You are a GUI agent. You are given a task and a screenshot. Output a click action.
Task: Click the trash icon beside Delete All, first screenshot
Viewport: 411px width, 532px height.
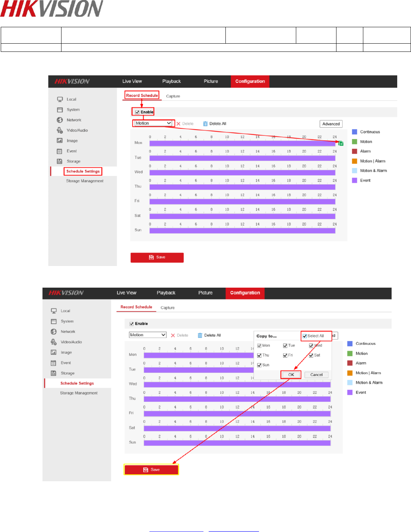[205, 123]
